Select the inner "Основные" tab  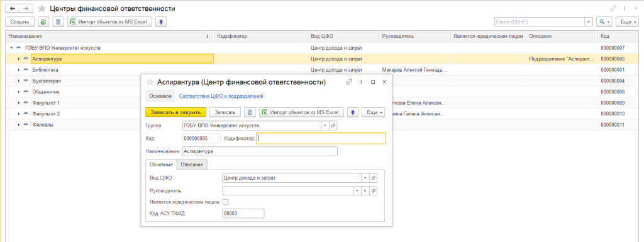[161, 164]
